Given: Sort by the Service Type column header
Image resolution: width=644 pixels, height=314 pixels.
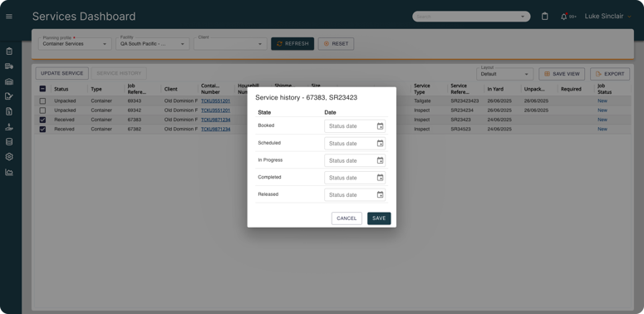Looking at the screenshot, I should pos(422,89).
